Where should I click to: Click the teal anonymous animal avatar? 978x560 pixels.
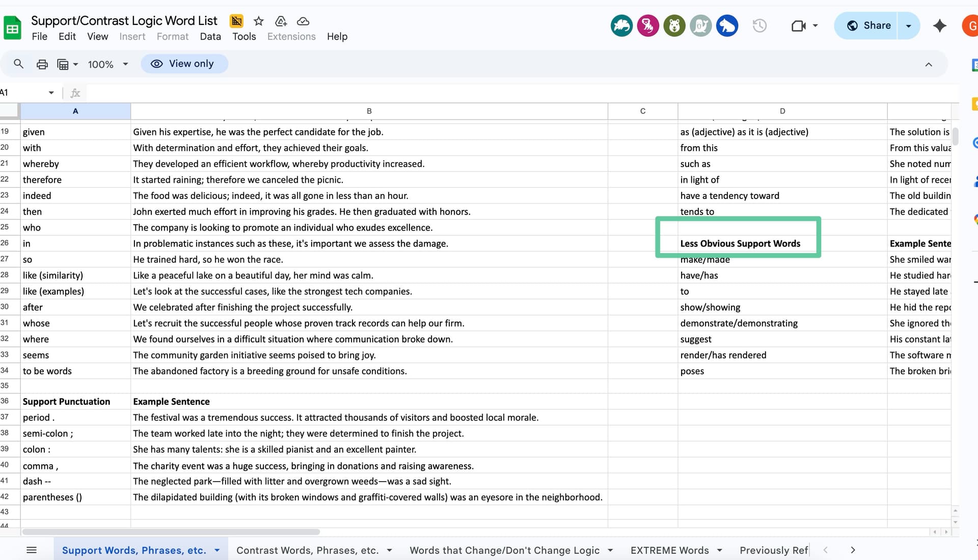tap(621, 25)
